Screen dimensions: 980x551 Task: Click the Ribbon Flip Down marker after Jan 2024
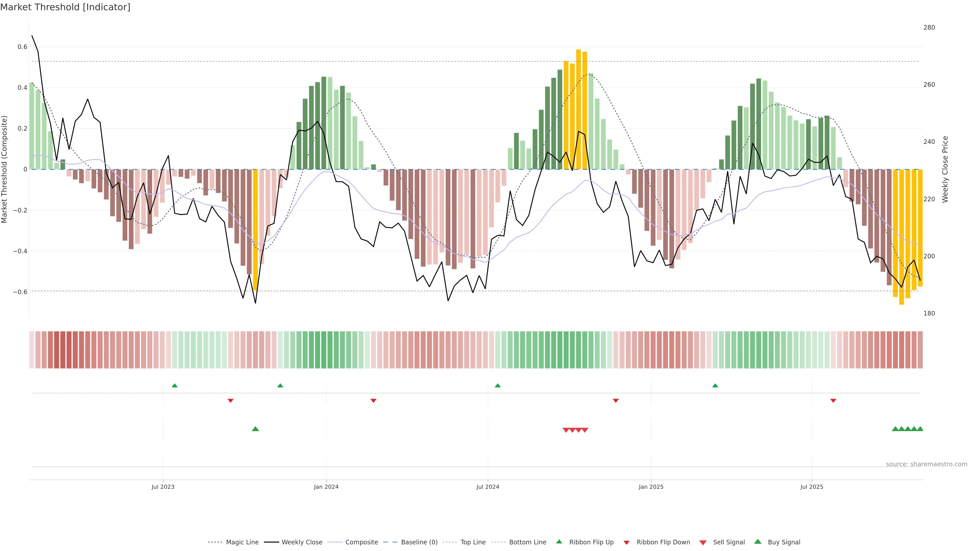point(374,400)
